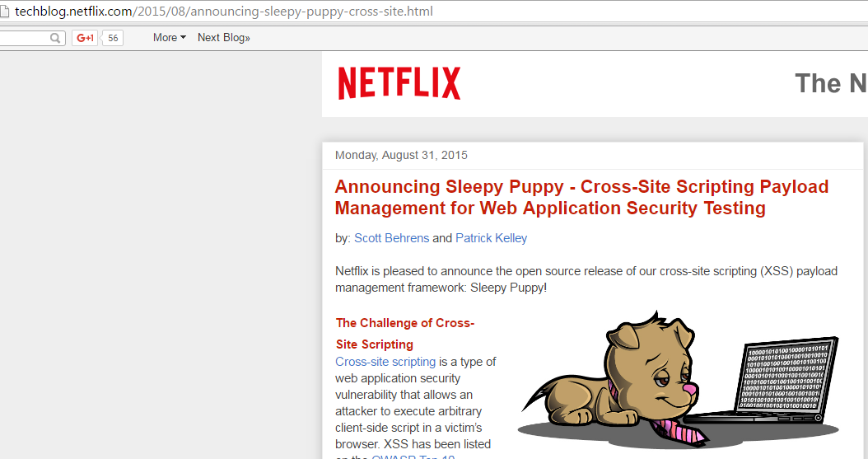Click the Netflix logo

(399, 83)
